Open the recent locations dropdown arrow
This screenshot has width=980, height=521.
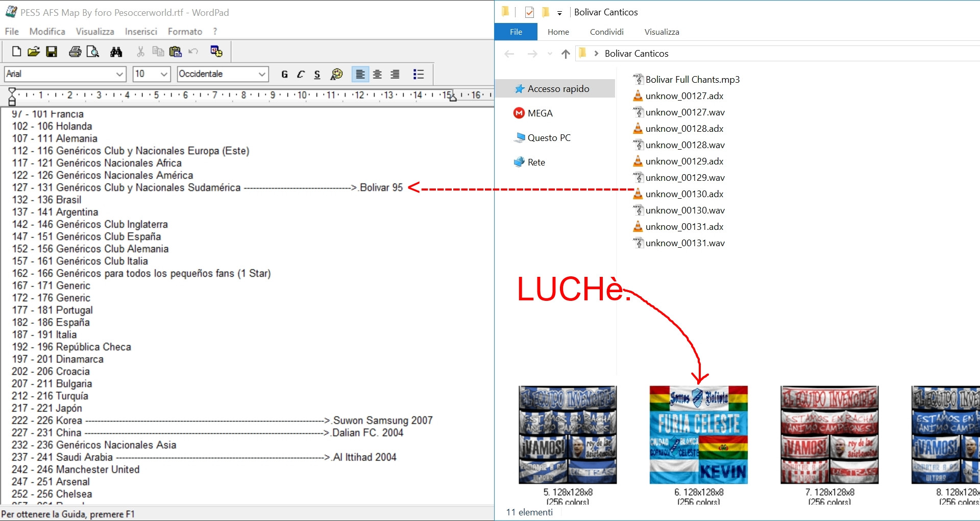pos(550,54)
